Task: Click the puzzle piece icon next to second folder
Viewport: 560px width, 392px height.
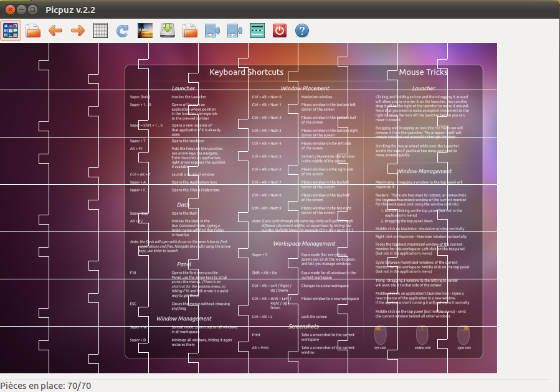Action: 212,30
